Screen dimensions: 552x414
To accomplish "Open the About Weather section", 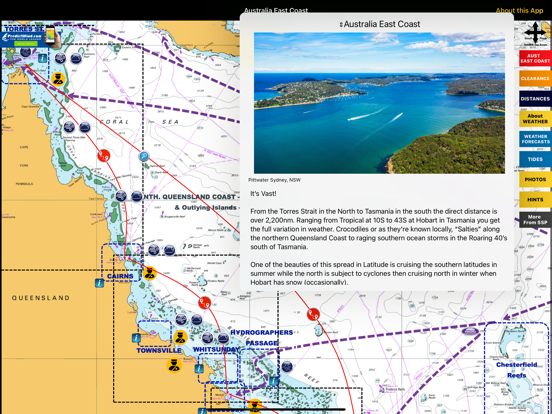I will point(535,119).
